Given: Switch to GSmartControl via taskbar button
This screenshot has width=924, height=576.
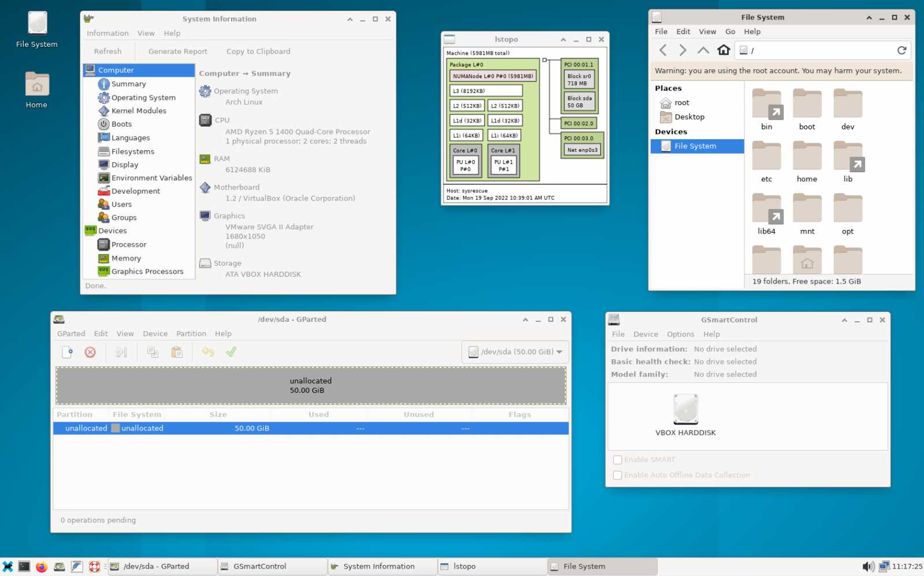Looking at the screenshot, I should 273,567.
